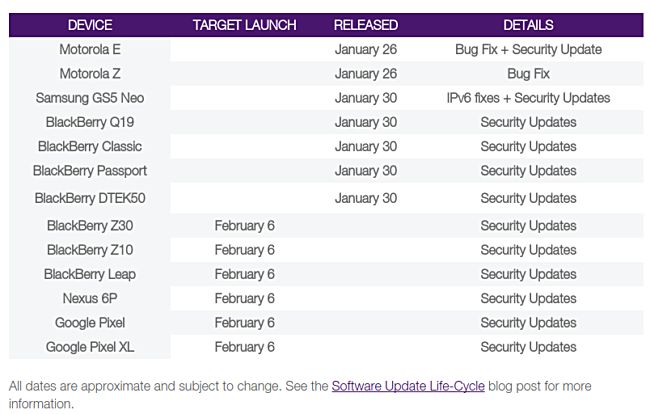Image resolution: width=650 pixels, height=414 pixels.
Task: Click the January 26 date for Motorola Z
Action: coord(366,74)
